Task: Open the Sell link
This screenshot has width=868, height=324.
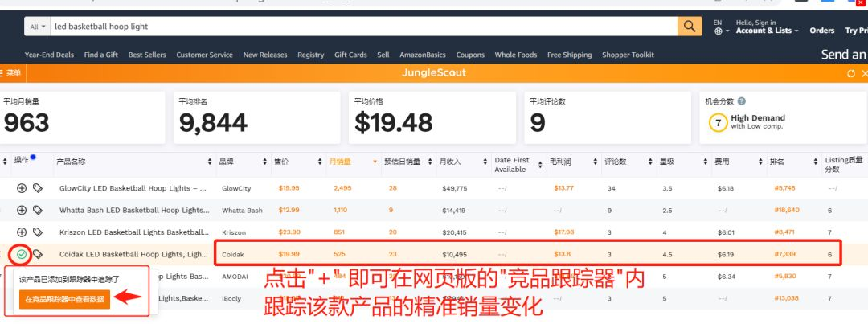Action: pos(383,55)
